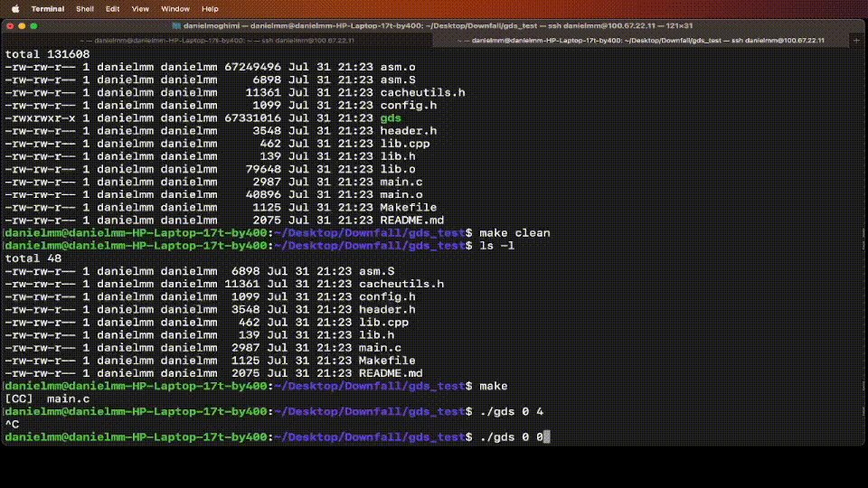The width and height of the screenshot is (868, 488).
Task: Click the window title text
Action: click(438, 26)
